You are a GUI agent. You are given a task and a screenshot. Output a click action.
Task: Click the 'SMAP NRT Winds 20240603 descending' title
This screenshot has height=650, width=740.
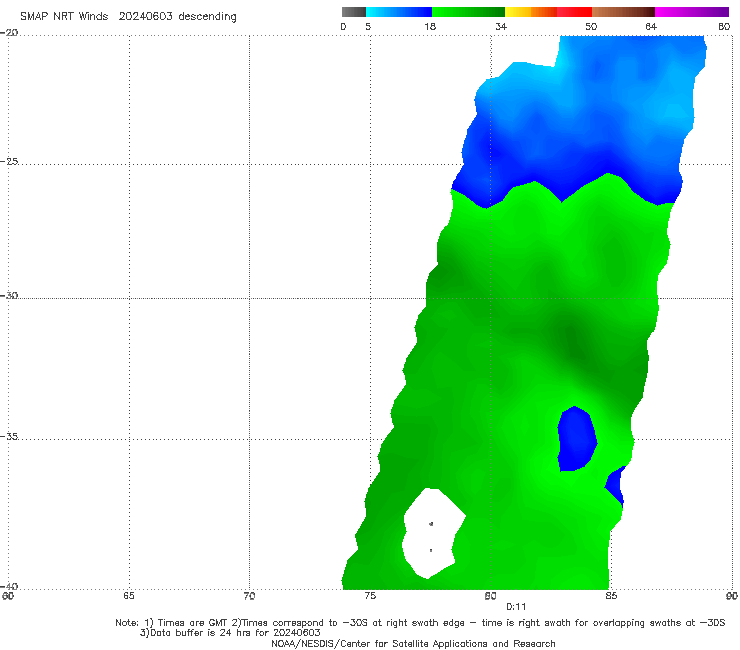(x=128, y=16)
